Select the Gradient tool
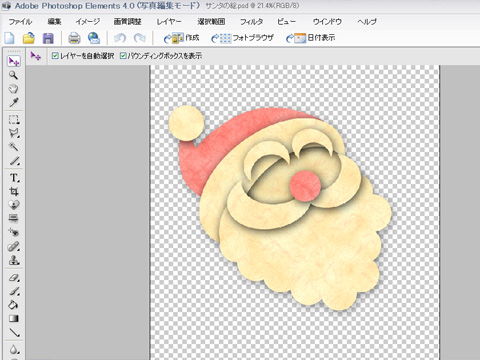The height and width of the screenshot is (360, 480). (x=14, y=319)
